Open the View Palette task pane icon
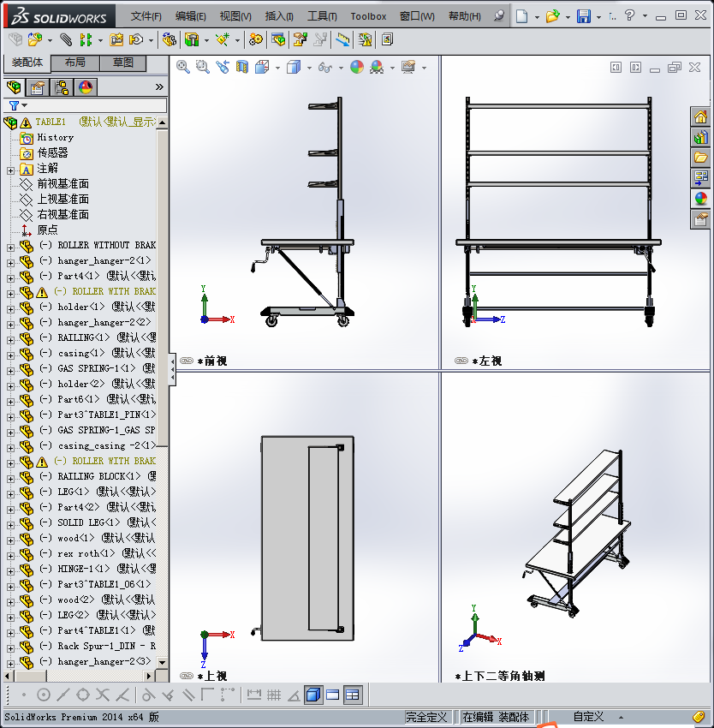 coord(700,177)
